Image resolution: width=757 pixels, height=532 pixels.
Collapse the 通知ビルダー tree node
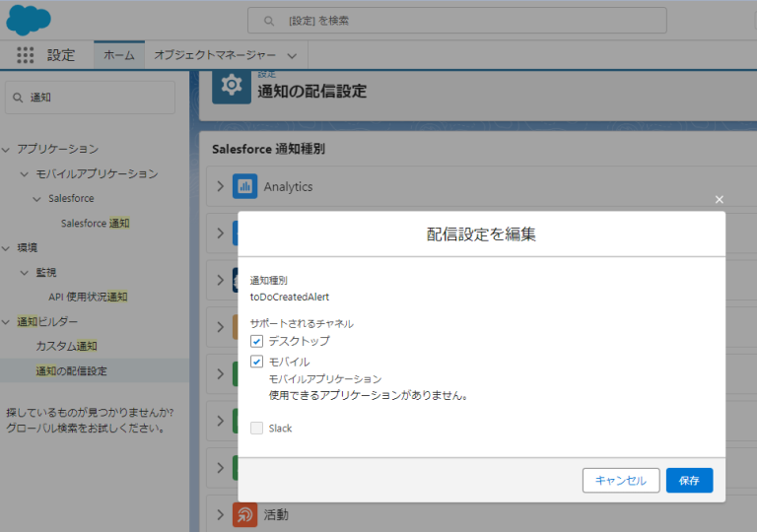(x=6, y=322)
